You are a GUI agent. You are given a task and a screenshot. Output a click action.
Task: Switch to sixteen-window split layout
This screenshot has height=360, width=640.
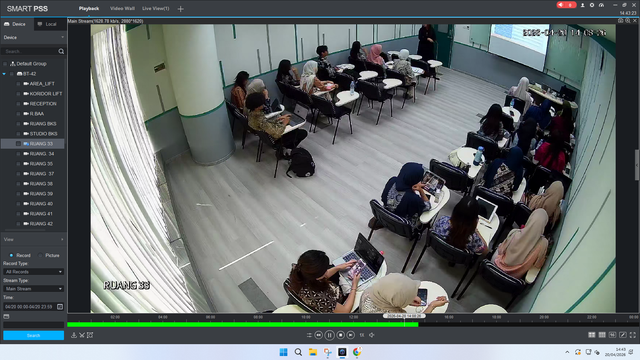click(x=612, y=335)
